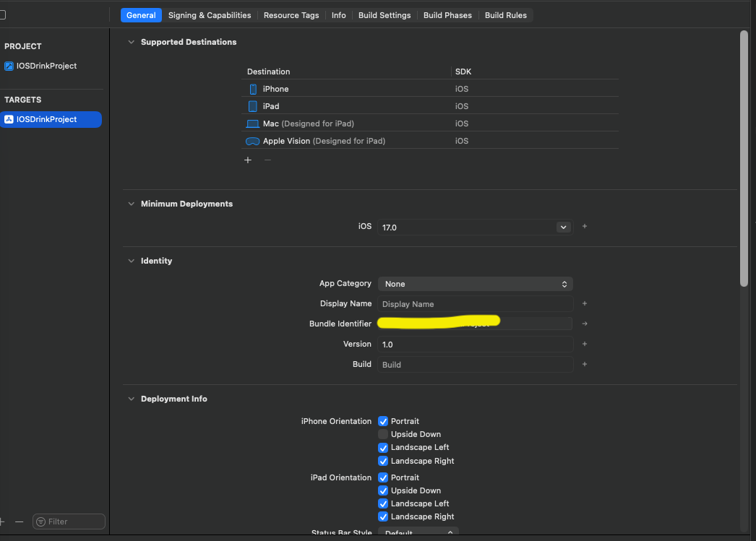Image resolution: width=756 pixels, height=541 pixels.
Task: Select Apple Vision (Designed for iPad) row
Action: (429, 141)
